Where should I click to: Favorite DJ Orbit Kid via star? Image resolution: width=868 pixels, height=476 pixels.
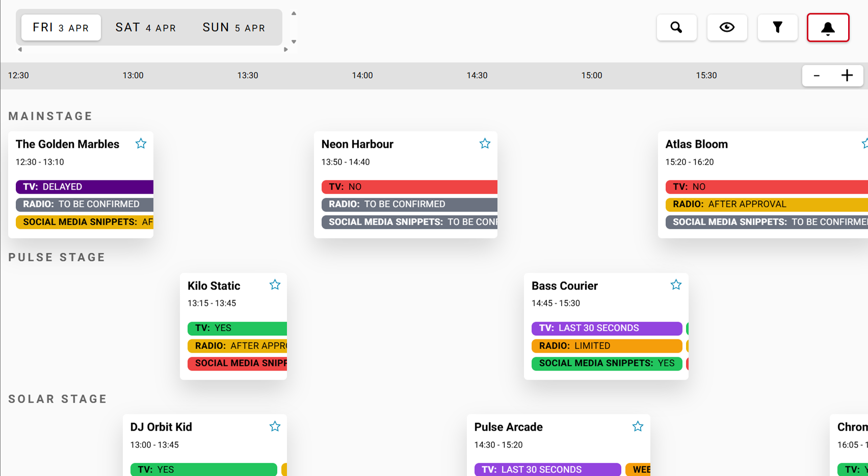(x=275, y=427)
